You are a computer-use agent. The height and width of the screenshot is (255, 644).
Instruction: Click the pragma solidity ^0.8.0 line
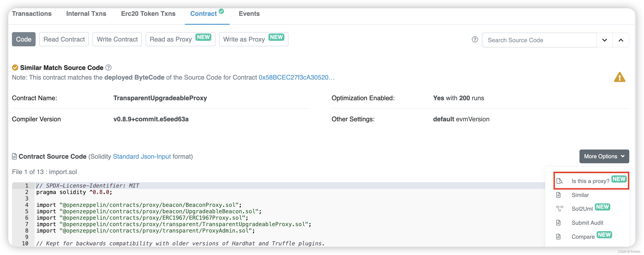pos(74,192)
